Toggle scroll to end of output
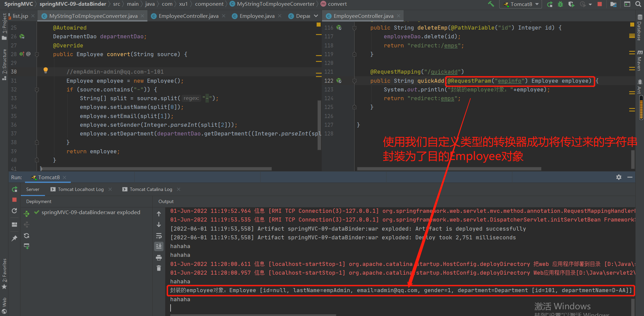Screen dimensions: 644x316 tap(159, 246)
